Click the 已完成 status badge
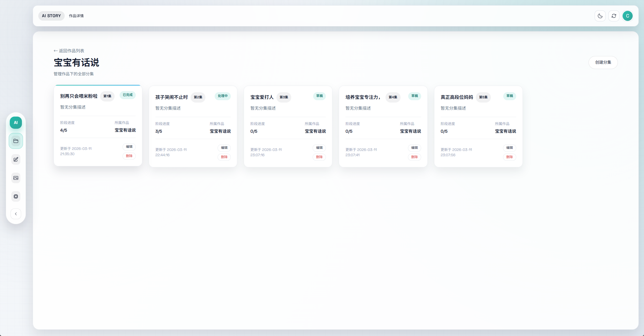This screenshot has width=644, height=336. click(x=128, y=95)
